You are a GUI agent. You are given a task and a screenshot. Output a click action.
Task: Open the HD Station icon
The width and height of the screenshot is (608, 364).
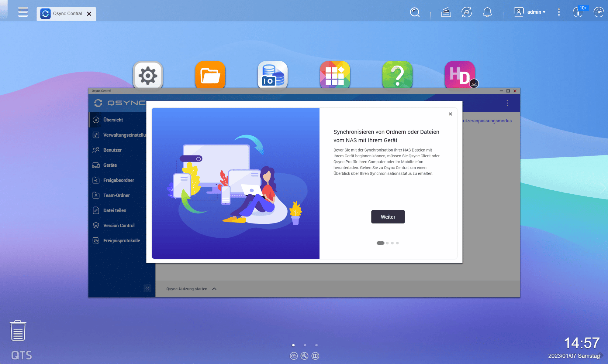(x=459, y=75)
